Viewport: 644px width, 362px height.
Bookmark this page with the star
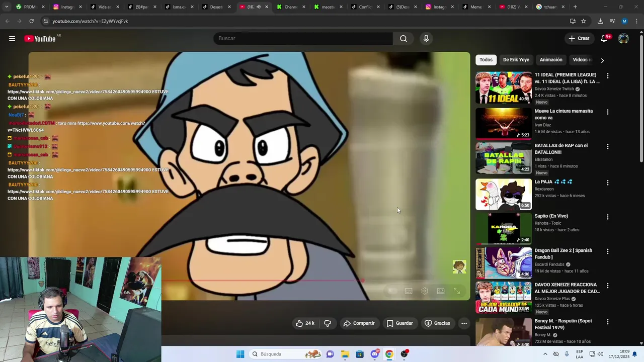tap(584, 21)
